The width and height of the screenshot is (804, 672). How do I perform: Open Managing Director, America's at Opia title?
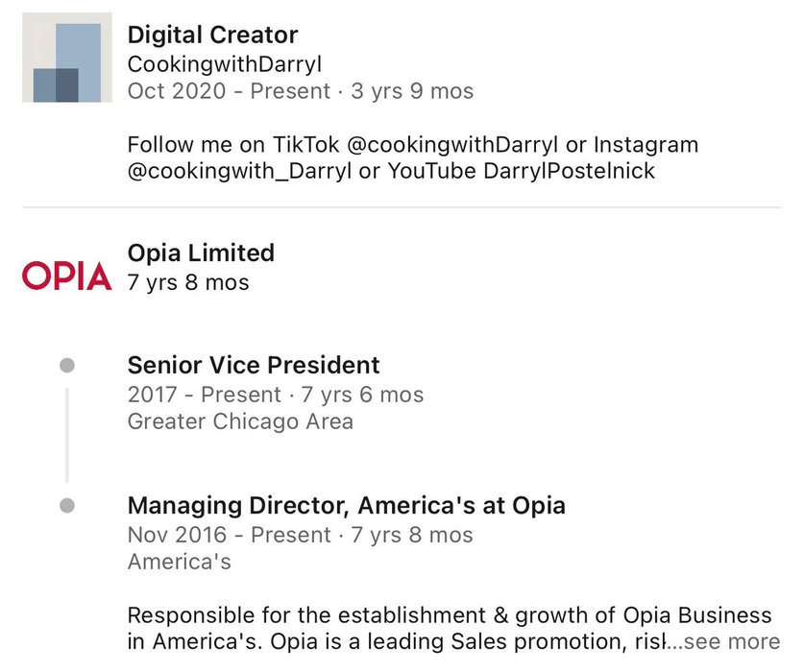346,506
